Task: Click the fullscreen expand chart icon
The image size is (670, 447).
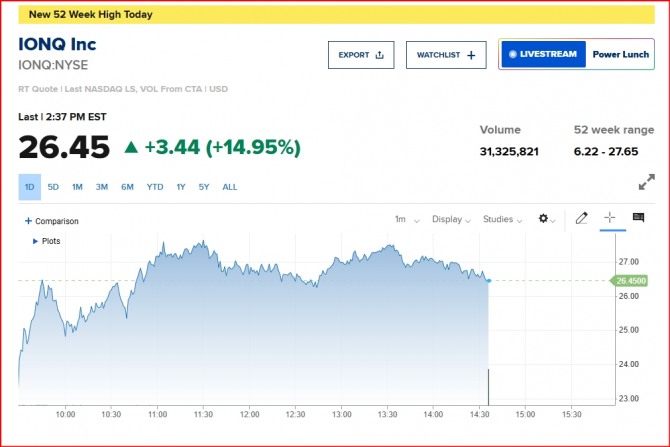Action: click(646, 183)
